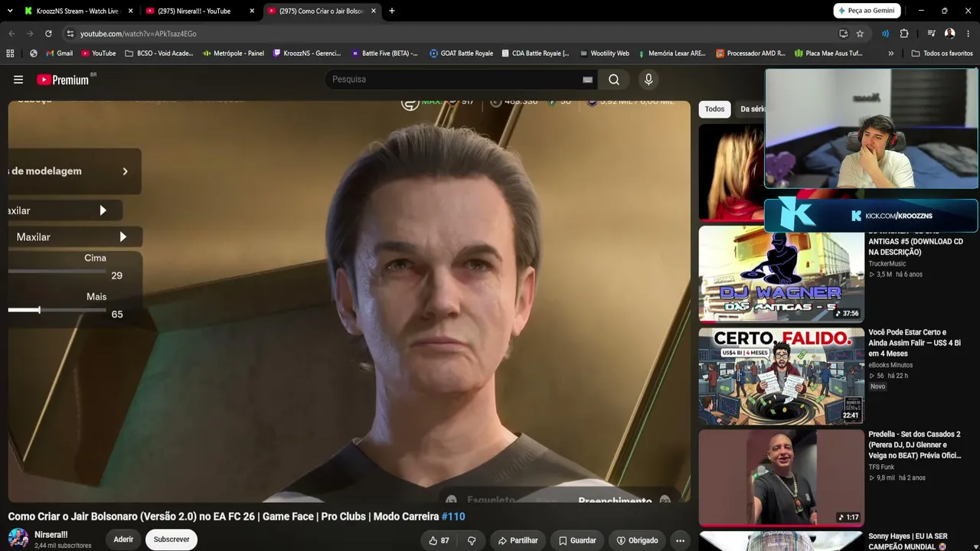980x551 pixels.
Task: Open the Placa Mae Asus bookmark
Action: (828, 54)
